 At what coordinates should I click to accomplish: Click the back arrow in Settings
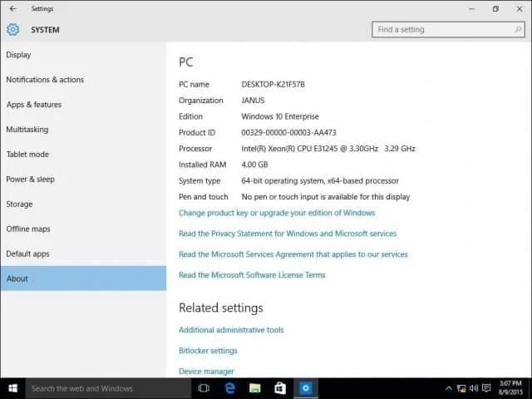13,9
